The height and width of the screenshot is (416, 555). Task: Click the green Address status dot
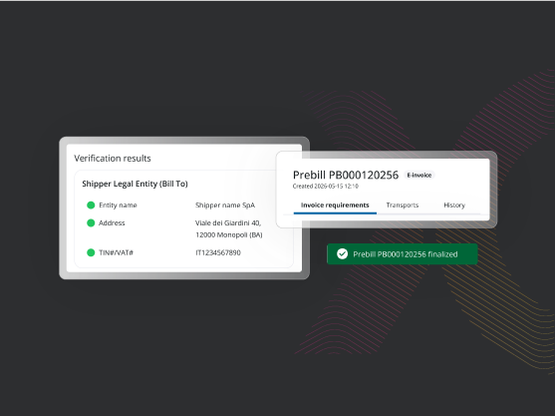[x=91, y=223]
